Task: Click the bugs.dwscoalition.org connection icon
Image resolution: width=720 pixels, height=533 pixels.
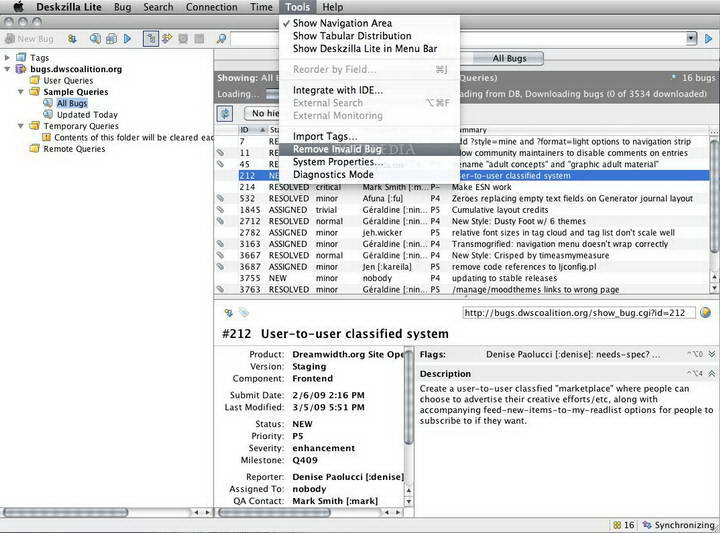Action: pyautogui.click(x=21, y=69)
